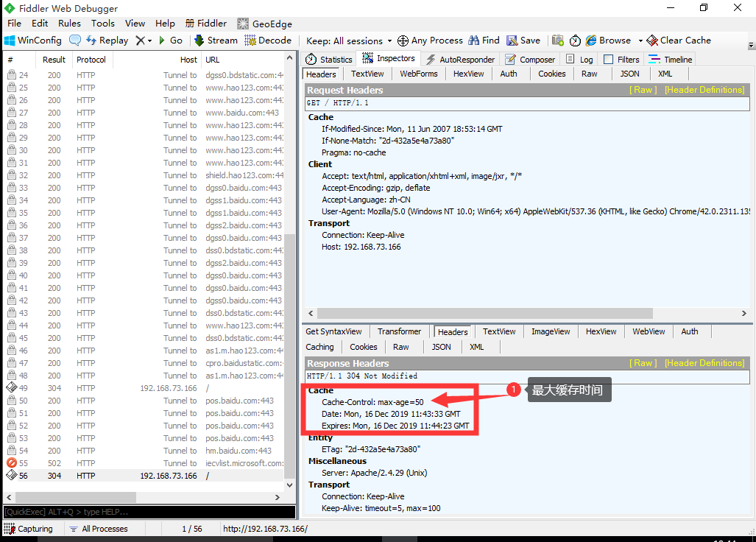Image resolution: width=756 pixels, height=542 pixels.
Task: Open the Rules menu
Action: (x=69, y=23)
